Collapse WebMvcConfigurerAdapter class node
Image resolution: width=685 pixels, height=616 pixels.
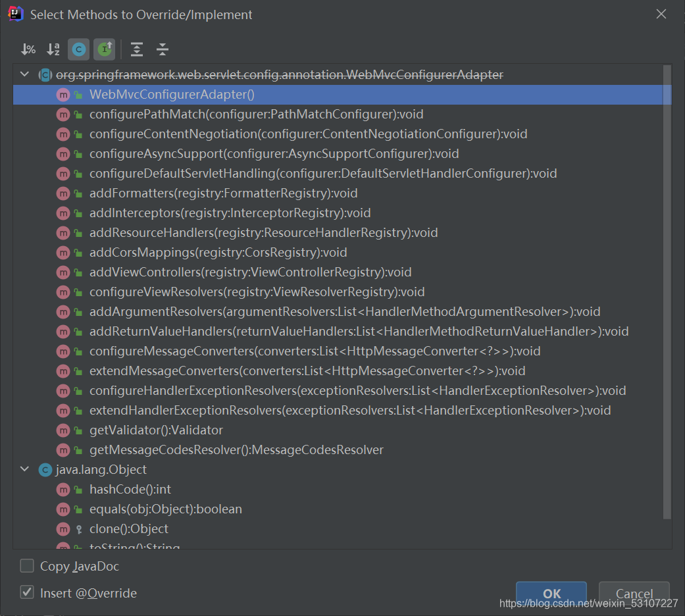point(24,75)
